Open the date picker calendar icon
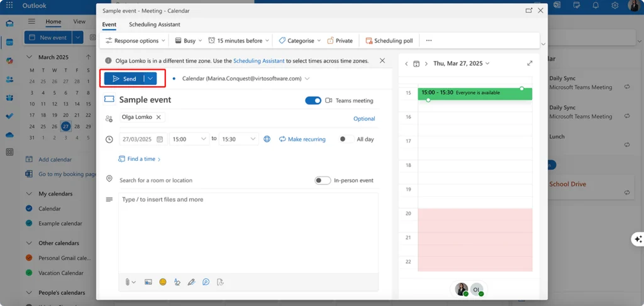 [x=160, y=139]
